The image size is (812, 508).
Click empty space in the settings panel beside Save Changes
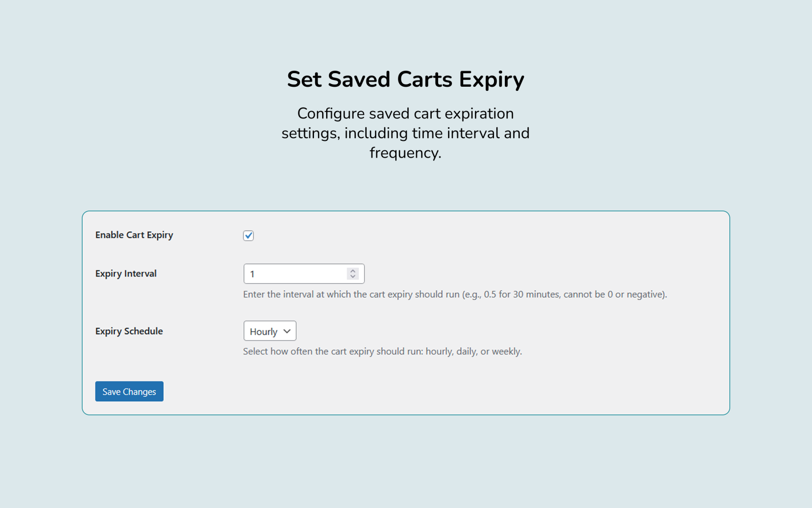(406, 391)
